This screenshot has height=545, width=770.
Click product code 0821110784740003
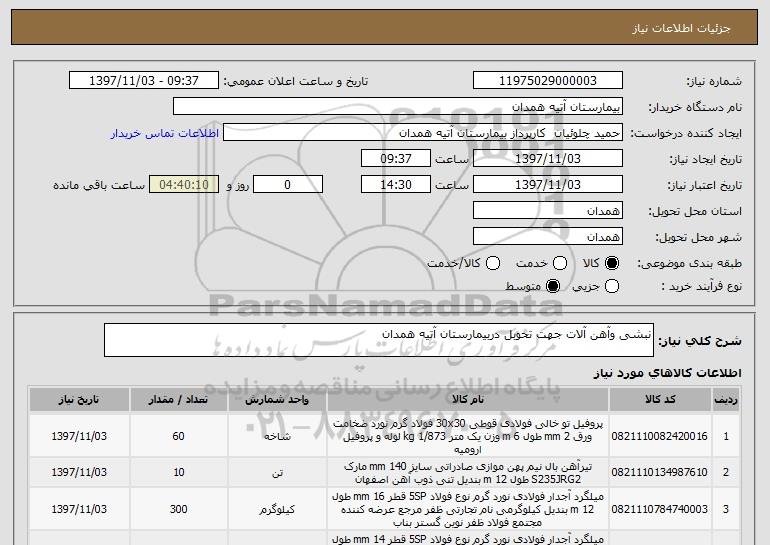tap(660, 509)
